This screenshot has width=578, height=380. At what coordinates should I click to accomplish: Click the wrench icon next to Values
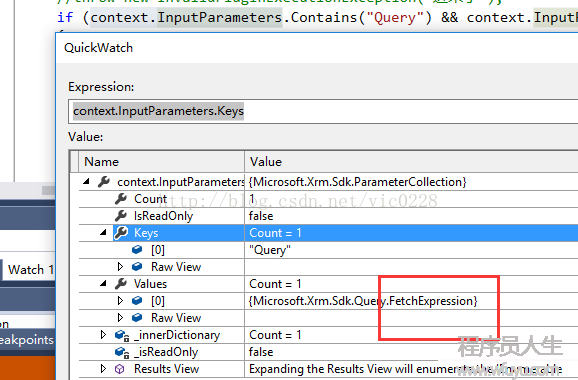[x=121, y=283]
